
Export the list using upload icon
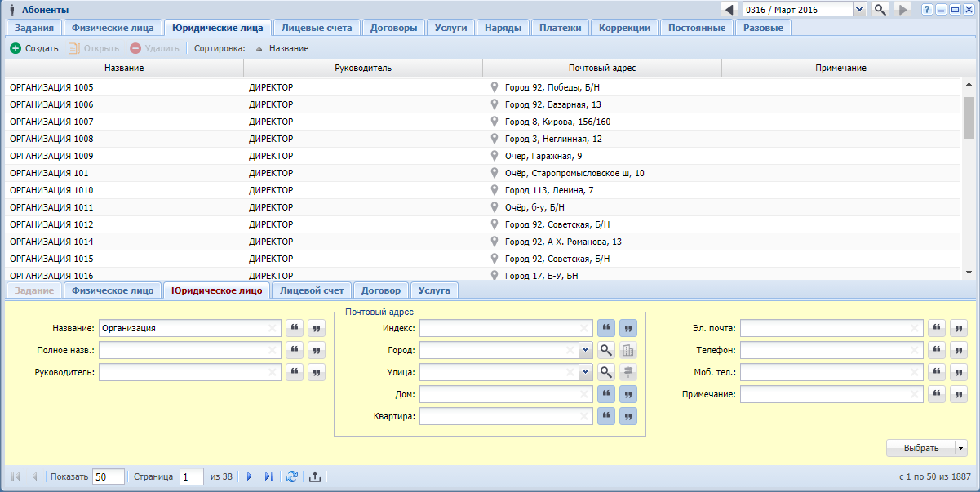pyautogui.click(x=315, y=476)
